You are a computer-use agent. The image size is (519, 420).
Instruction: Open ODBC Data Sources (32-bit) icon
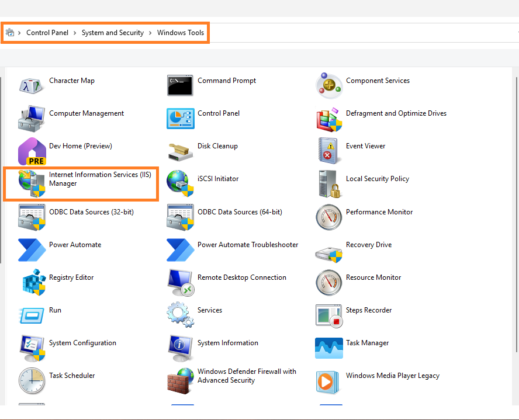[32, 217]
